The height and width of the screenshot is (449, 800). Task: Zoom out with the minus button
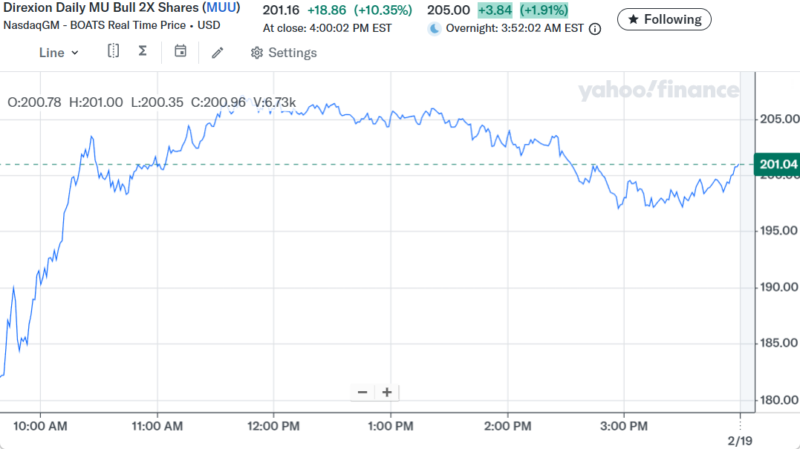point(362,392)
